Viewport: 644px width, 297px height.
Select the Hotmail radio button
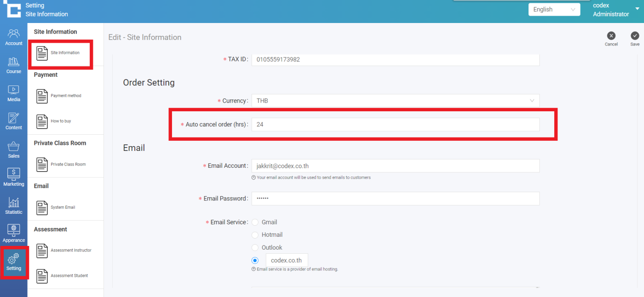coord(255,235)
